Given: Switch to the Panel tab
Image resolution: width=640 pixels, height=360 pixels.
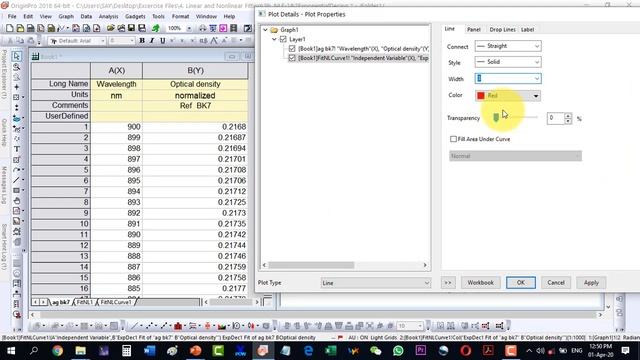Looking at the screenshot, I should coord(473,29).
